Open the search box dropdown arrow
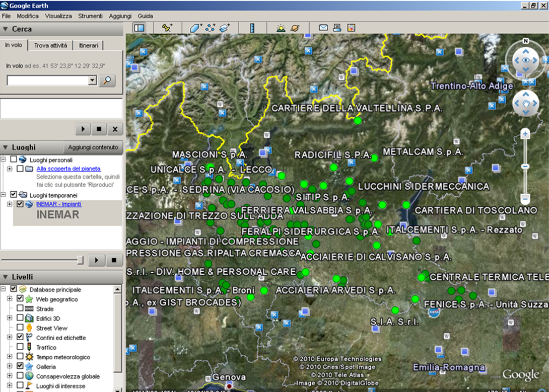This screenshot has width=549, height=392. point(93,81)
